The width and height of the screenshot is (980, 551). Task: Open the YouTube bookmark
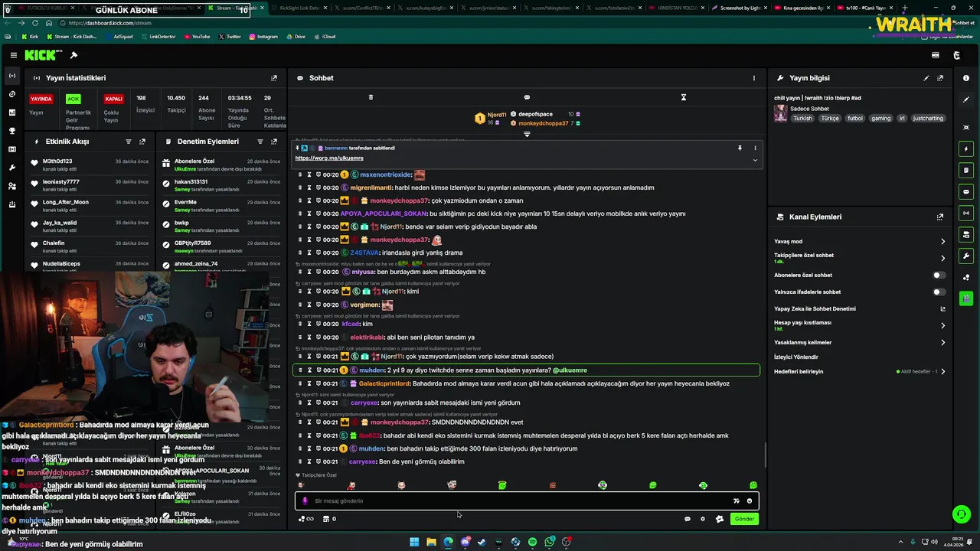[197, 37]
